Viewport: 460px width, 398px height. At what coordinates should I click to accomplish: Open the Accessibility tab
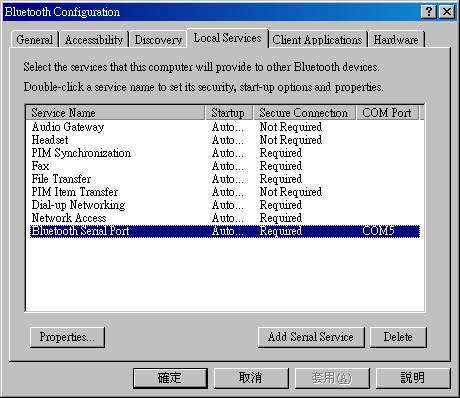94,40
